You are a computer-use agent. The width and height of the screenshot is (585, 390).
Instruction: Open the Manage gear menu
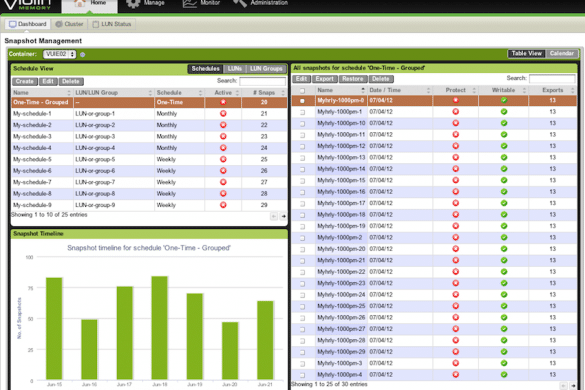(133, 3)
